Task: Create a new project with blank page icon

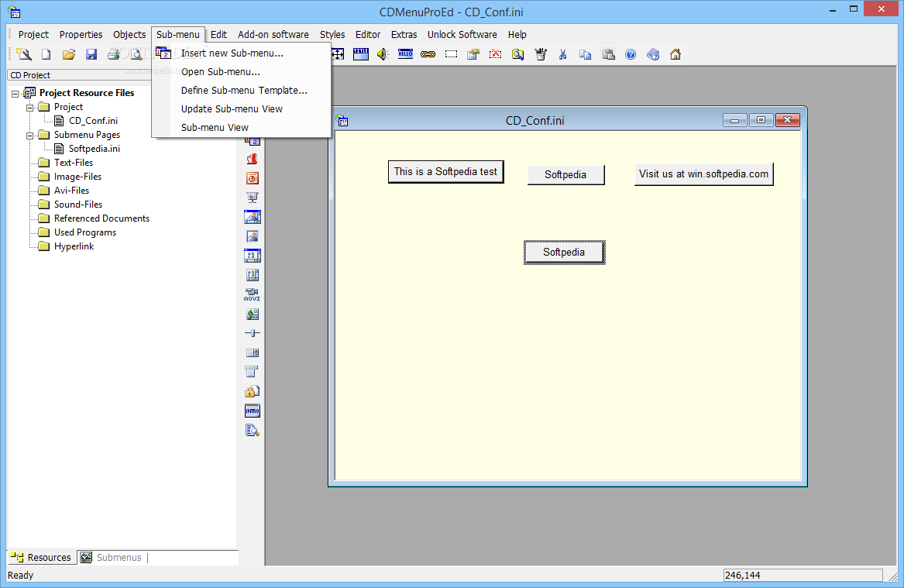Action: coord(46,54)
